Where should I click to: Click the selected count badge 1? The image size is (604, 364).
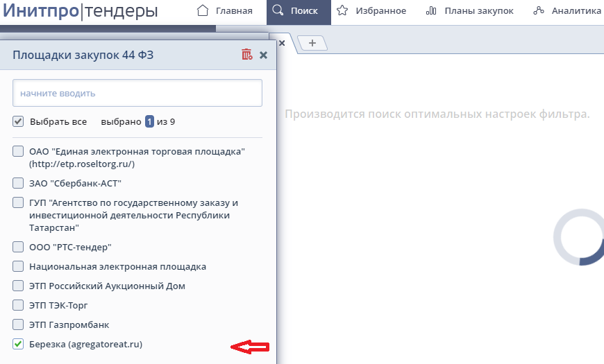[x=149, y=121]
